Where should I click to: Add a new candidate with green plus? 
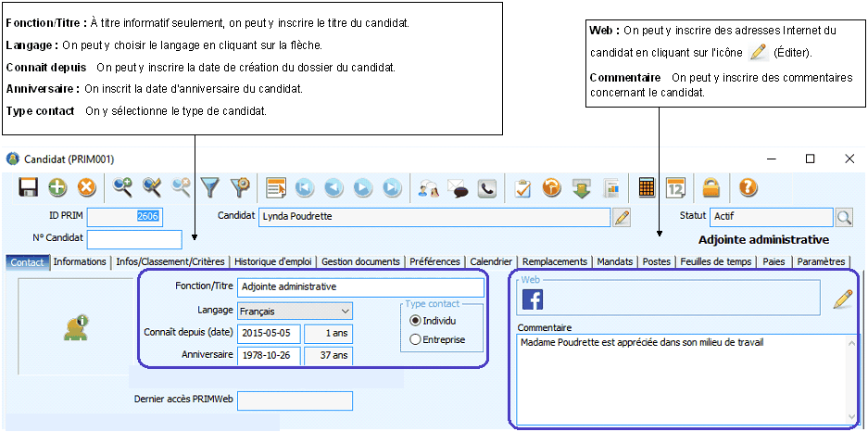coord(57,188)
